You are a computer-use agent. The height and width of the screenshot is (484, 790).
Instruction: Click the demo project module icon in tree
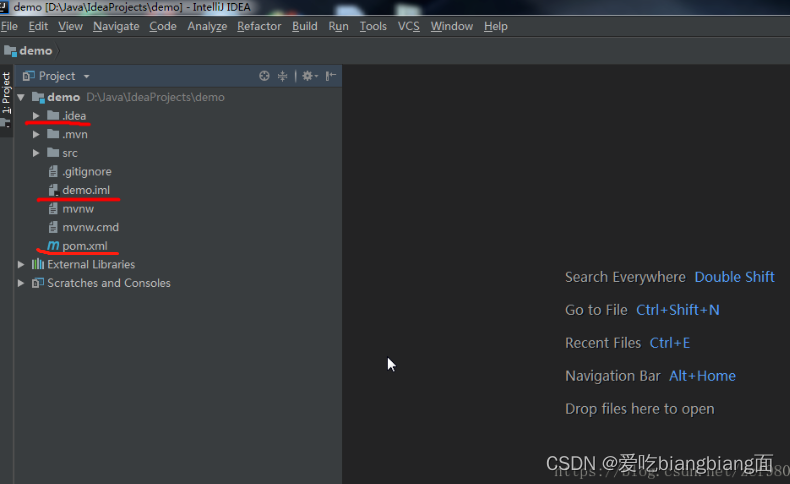tap(38, 97)
